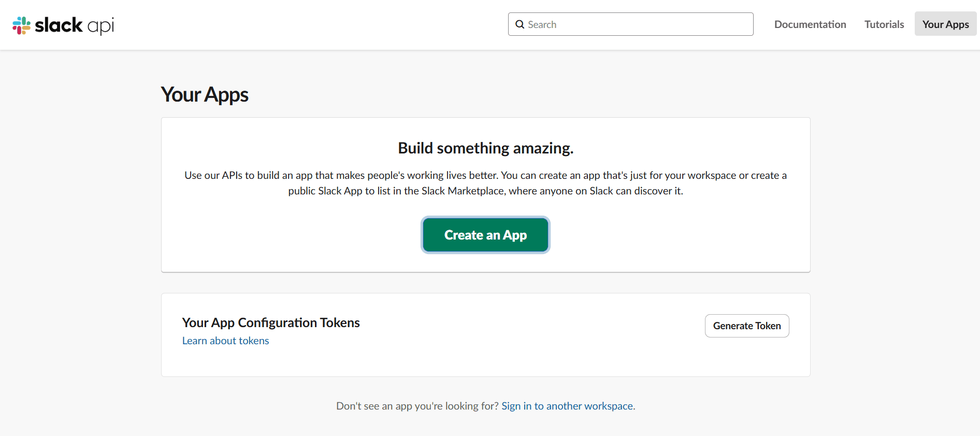This screenshot has width=980, height=436.
Task: Click the "api" text beside Slack wordmark
Action: [x=100, y=26]
